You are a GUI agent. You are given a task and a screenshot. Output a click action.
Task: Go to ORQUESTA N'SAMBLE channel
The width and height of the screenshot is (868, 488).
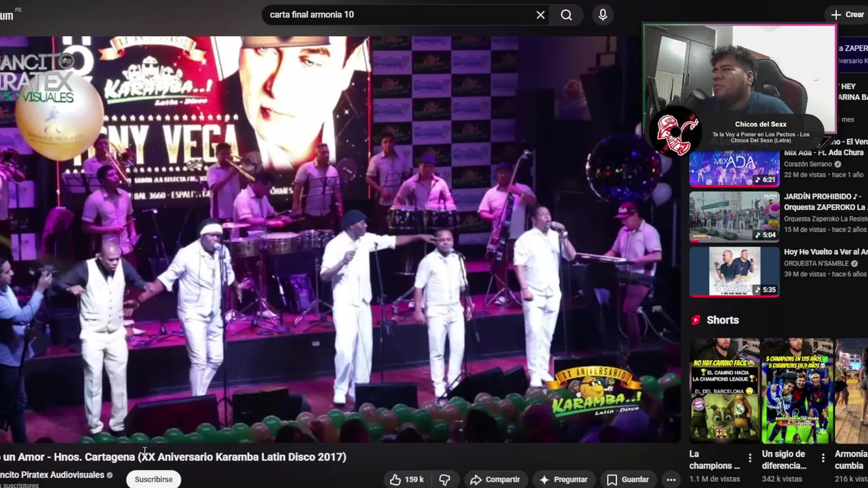(816, 264)
